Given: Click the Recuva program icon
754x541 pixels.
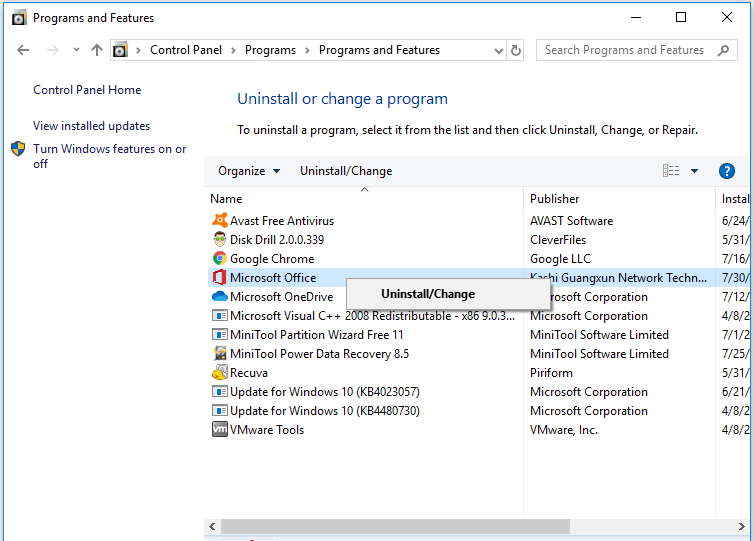Looking at the screenshot, I should tap(220, 373).
